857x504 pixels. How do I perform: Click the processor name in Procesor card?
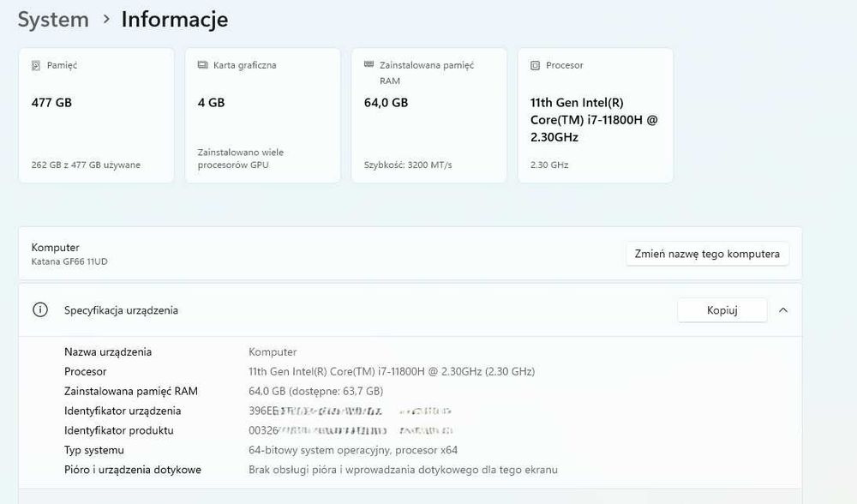(x=594, y=120)
